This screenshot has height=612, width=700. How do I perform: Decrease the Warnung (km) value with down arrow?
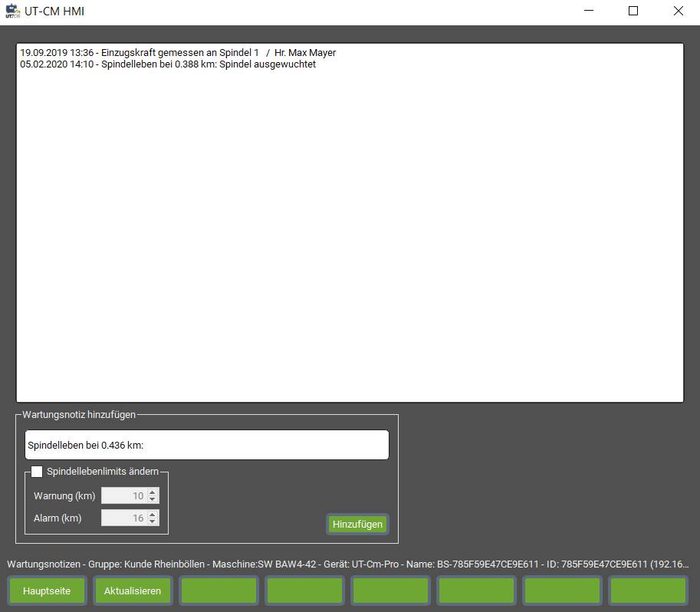153,500
